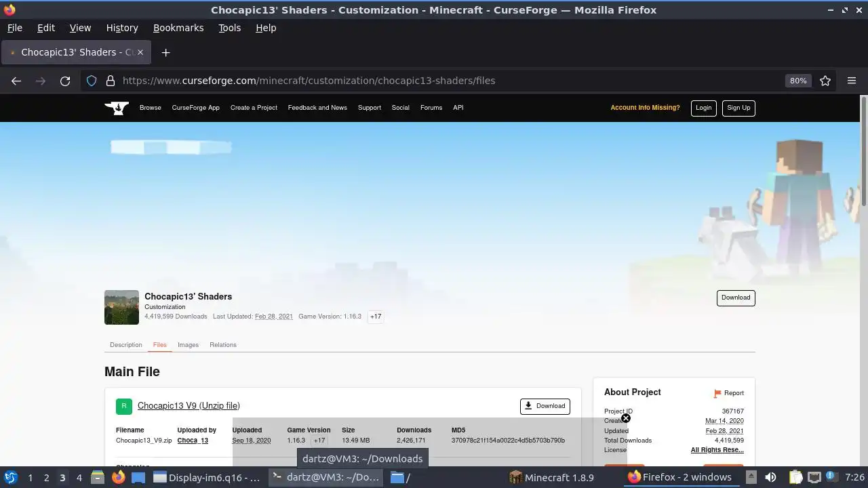Image resolution: width=868 pixels, height=488 pixels.
Task: Open the Firefox hamburger menu
Action: (852, 81)
